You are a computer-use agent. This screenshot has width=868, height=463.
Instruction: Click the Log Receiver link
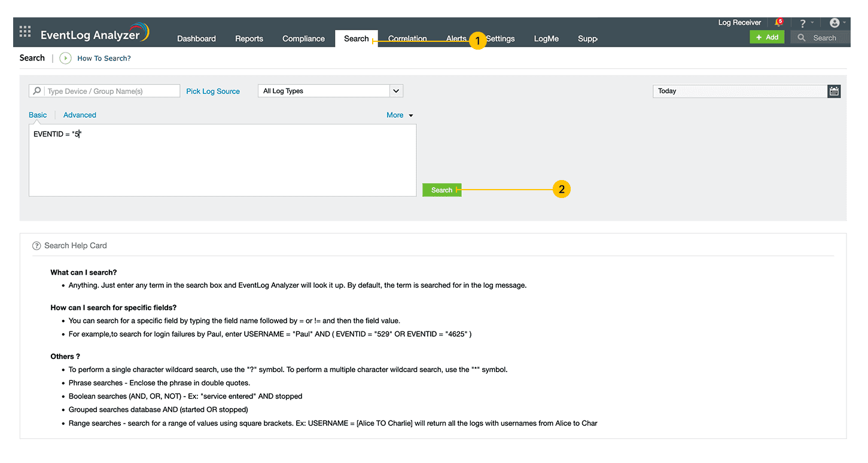739,23
